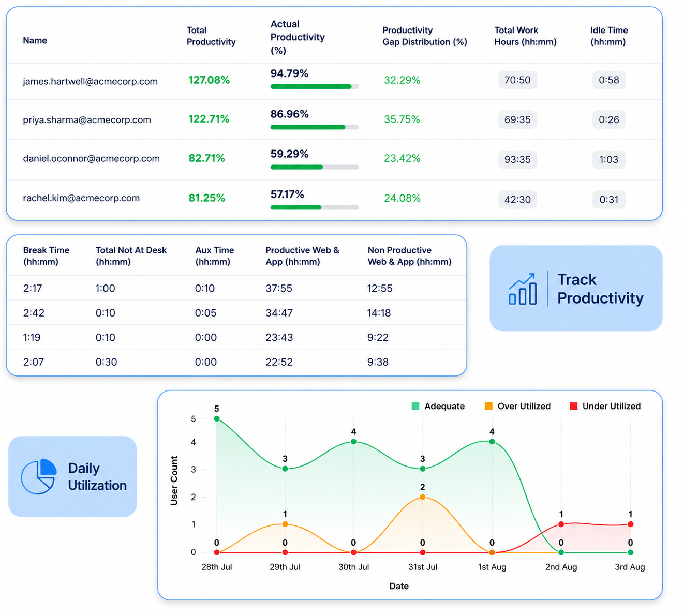Click the 127.08% total productivity value

point(209,80)
